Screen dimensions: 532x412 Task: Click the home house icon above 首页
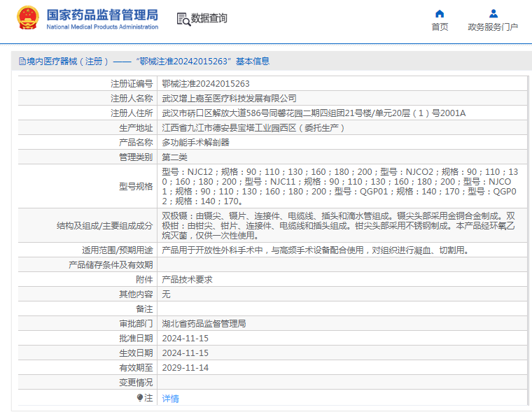440,13
